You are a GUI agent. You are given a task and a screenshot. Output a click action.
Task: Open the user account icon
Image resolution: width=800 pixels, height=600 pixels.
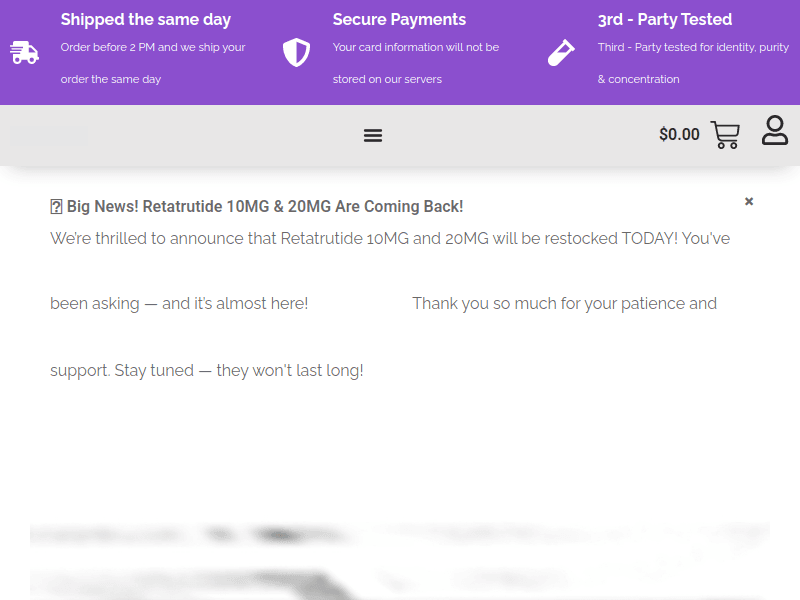click(775, 131)
